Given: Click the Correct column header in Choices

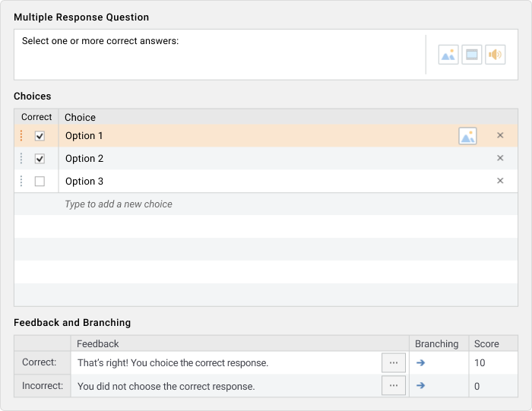Looking at the screenshot, I should coord(36,117).
